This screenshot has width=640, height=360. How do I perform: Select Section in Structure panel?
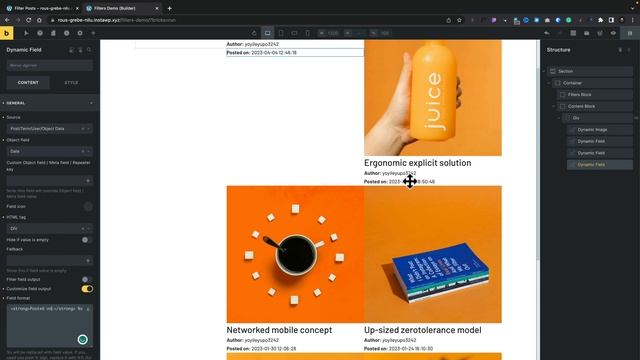coord(590,71)
